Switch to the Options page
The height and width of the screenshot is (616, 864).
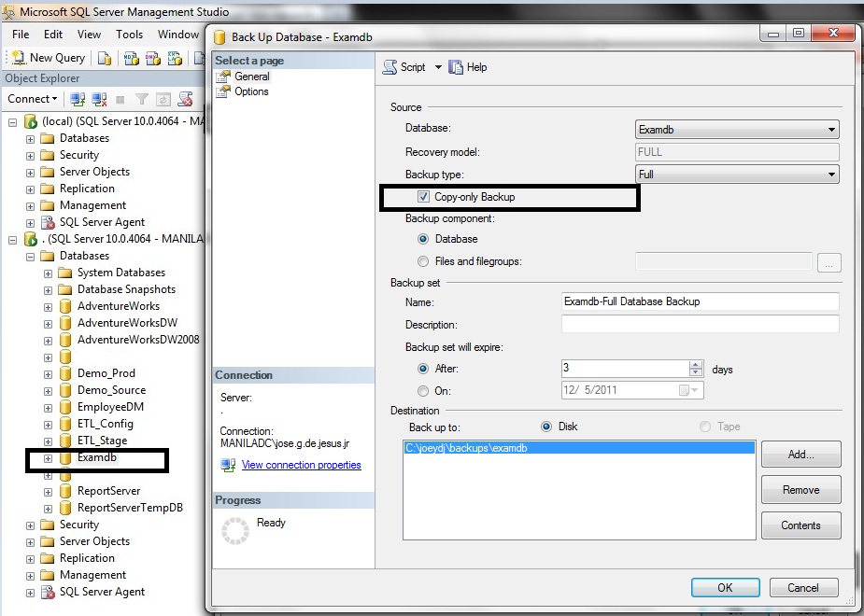(251, 91)
